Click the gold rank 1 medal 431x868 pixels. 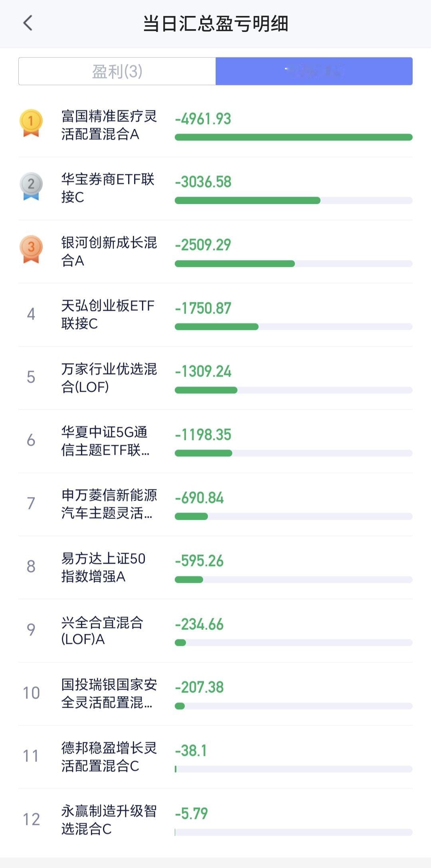click(31, 123)
